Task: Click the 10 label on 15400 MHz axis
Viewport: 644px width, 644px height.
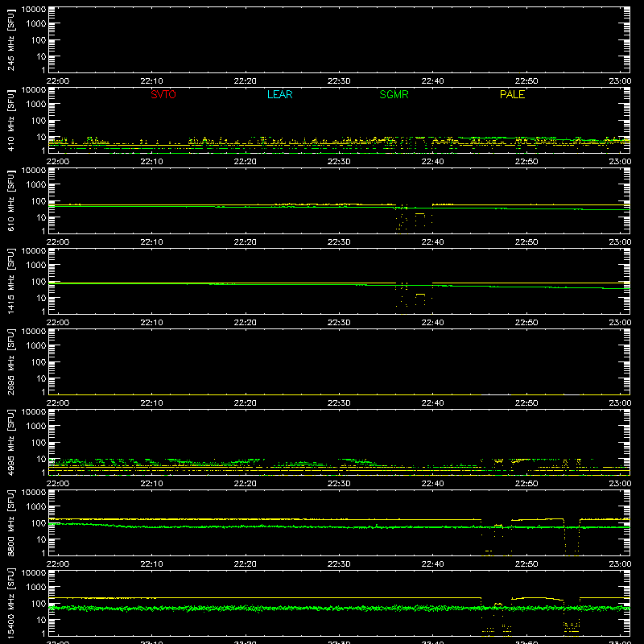Action: (41, 620)
